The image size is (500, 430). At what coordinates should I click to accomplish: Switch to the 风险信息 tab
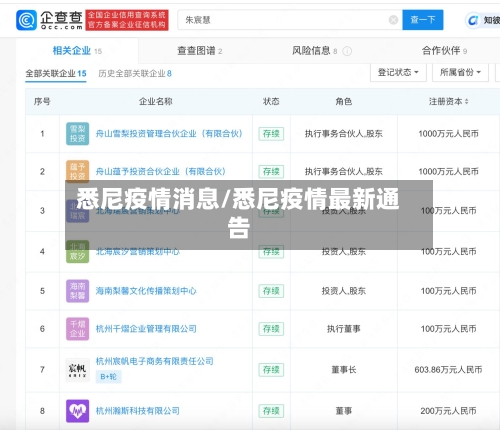[314, 51]
